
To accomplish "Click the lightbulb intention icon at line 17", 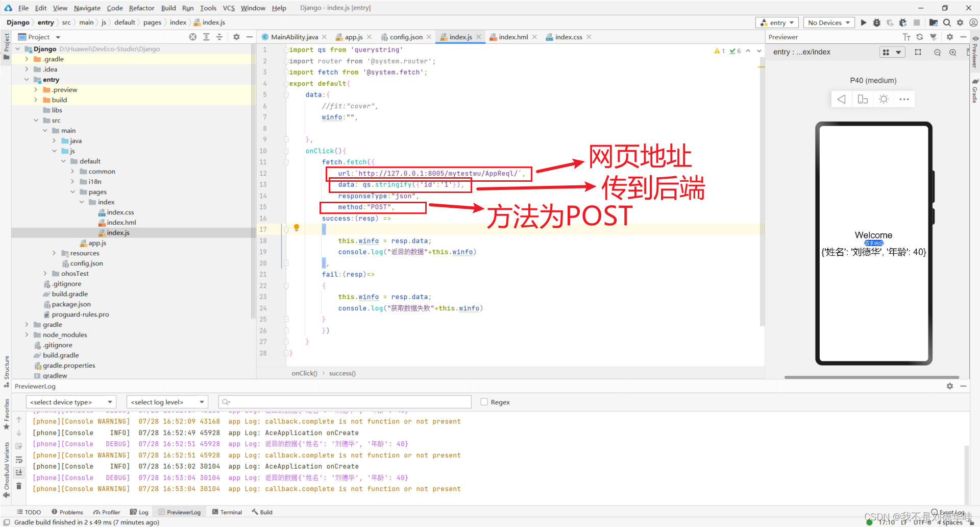I will point(297,227).
